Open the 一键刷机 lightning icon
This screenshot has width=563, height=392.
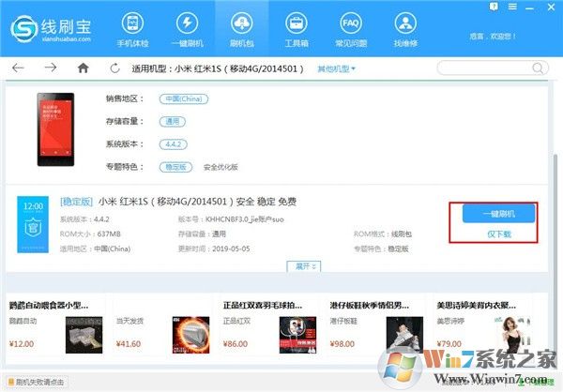tap(188, 29)
